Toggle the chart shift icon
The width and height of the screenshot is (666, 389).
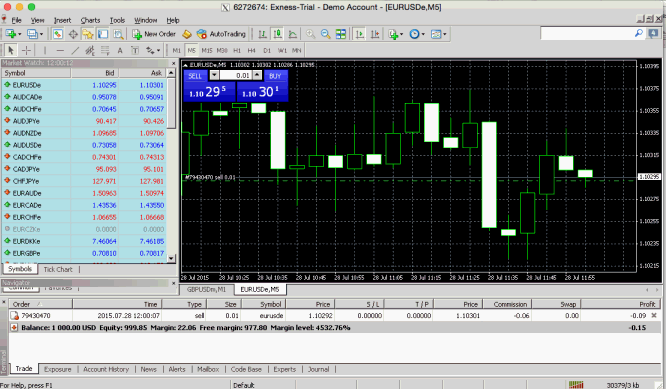(x=375, y=34)
